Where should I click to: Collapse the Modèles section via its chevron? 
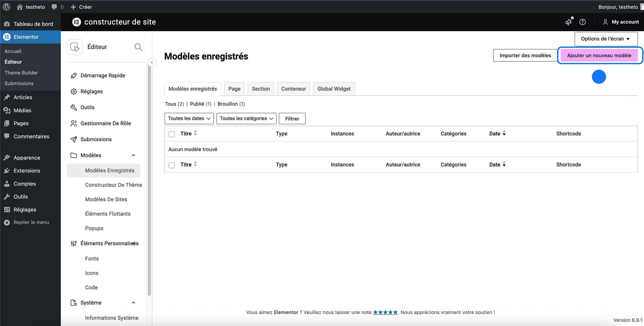click(x=133, y=155)
